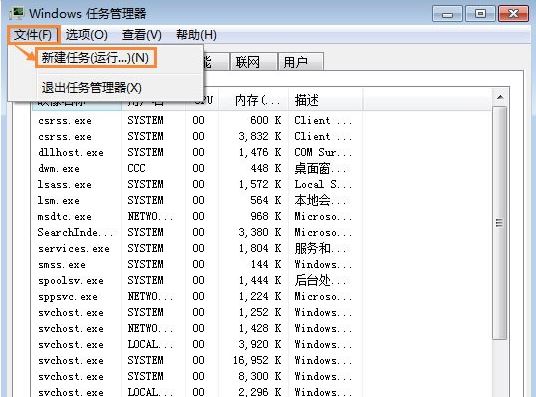This screenshot has width=536, height=397.
Task: Open the 文件(F) menu
Action: click(33, 35)
